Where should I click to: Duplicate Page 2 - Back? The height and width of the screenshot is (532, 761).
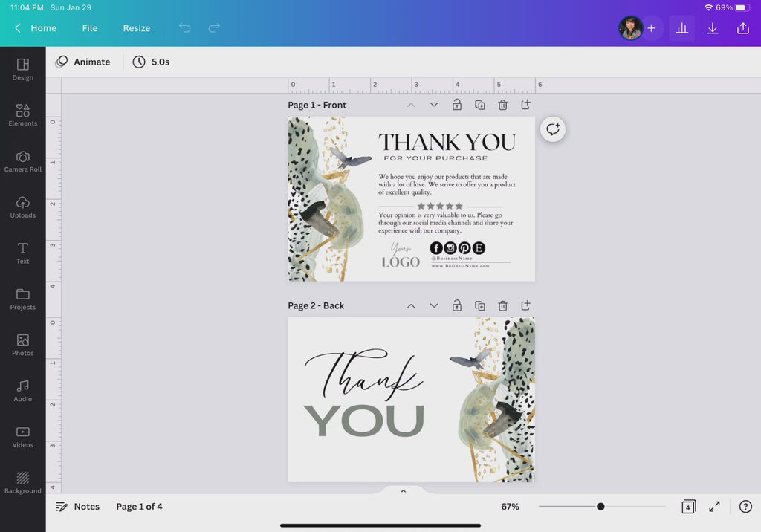[479, 305]
